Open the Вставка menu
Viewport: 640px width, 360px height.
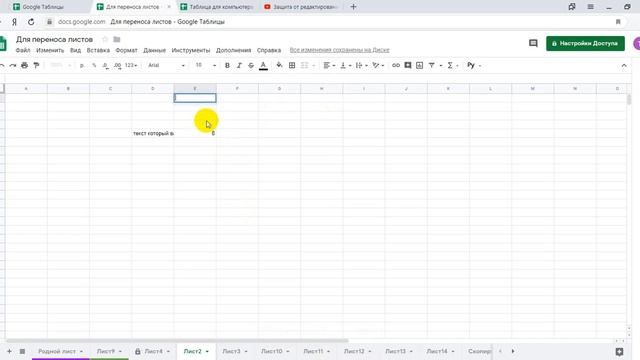[x=98, y=50]
